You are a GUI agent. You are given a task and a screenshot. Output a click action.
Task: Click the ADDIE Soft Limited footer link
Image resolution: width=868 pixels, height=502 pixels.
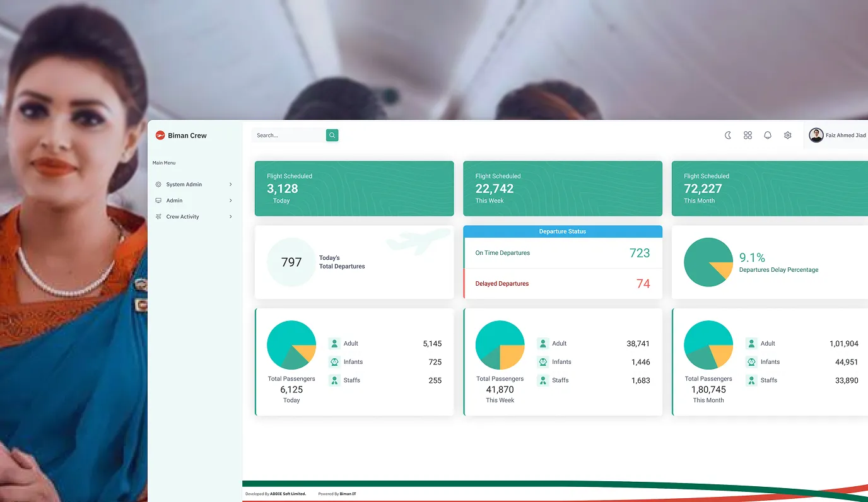click(x=288, y=494)
